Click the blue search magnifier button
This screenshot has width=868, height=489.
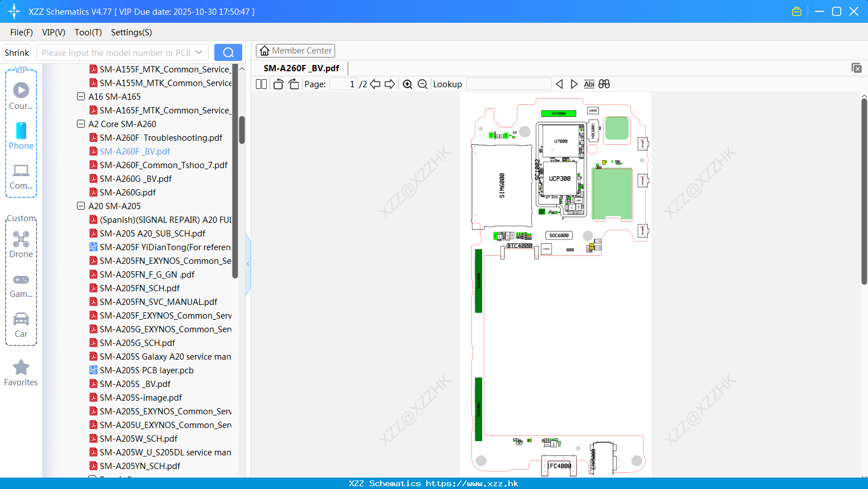(x=228, y=52)
